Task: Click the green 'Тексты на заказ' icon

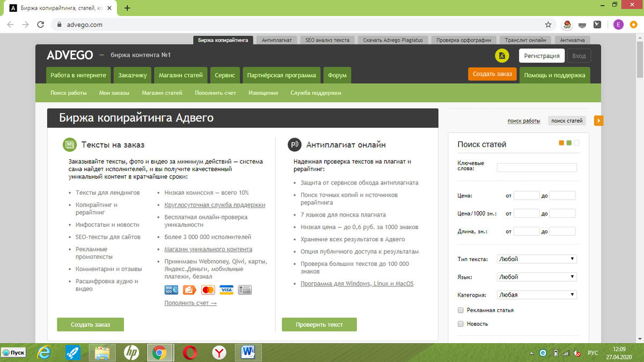Action: click(x=69, y=144)
